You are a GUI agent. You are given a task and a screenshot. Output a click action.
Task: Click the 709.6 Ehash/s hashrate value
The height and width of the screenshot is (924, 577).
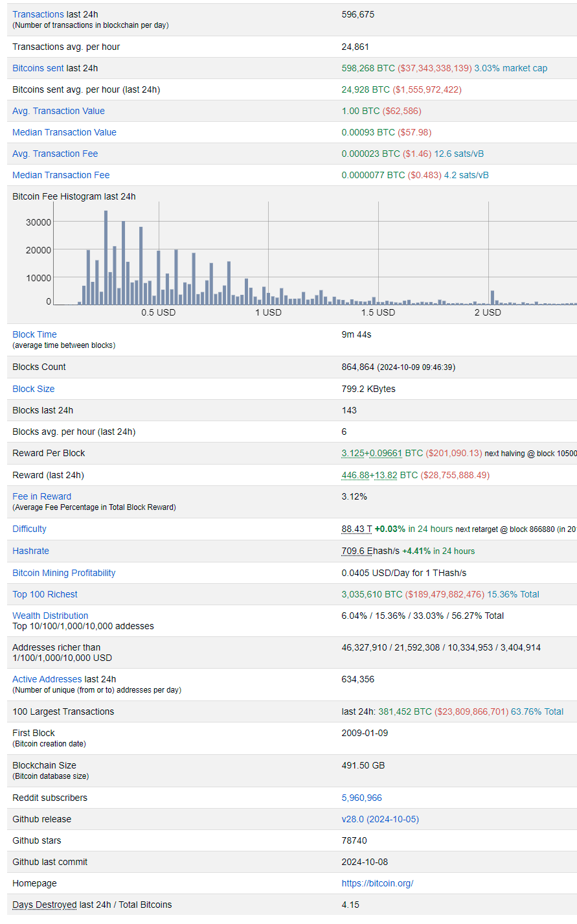tap(370, 551)
